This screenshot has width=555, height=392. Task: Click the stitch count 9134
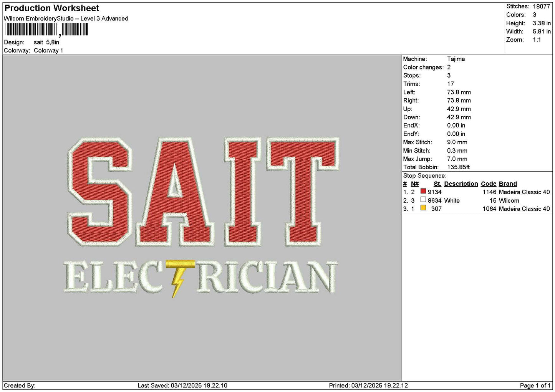click(435, 192)
